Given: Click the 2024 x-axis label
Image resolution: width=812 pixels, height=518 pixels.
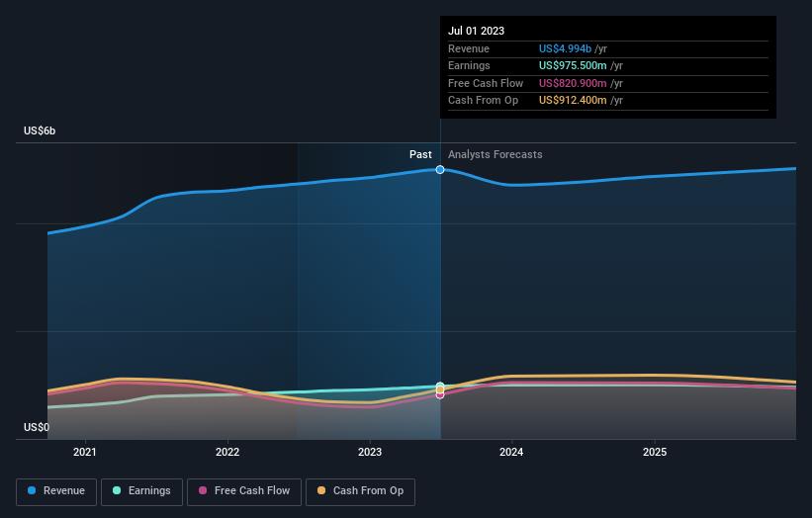Looking at the screenshot, I should tap(511, 452).
